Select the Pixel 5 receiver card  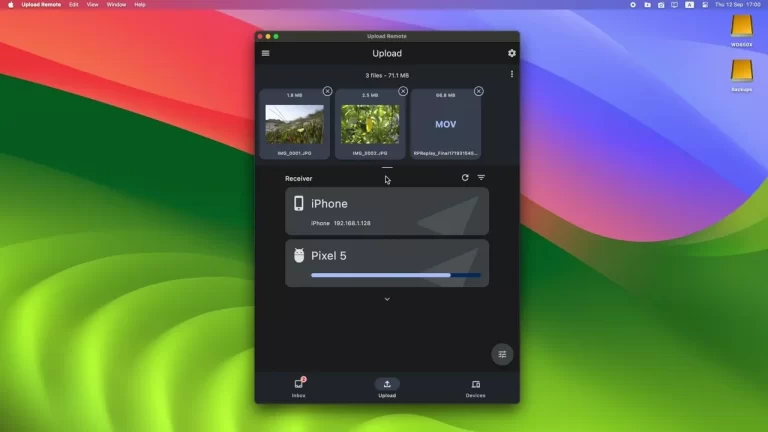[387, 263]
